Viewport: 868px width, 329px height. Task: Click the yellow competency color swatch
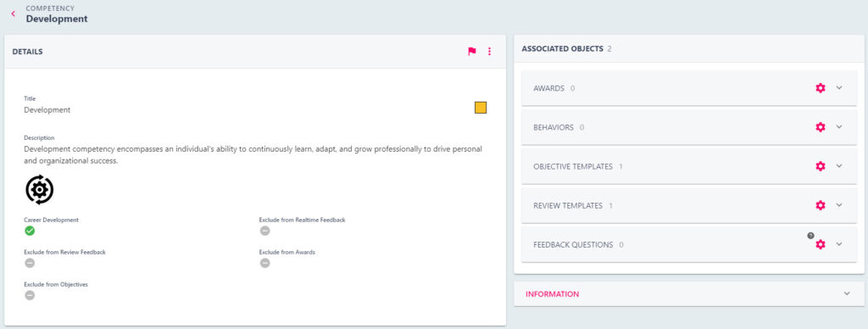point(481,108)
